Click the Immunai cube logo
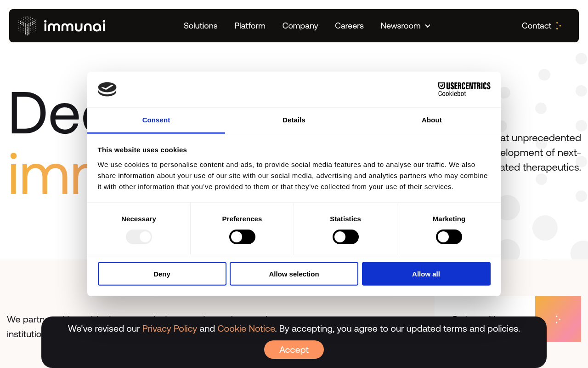The image size is (588, 368). point(27,26)
